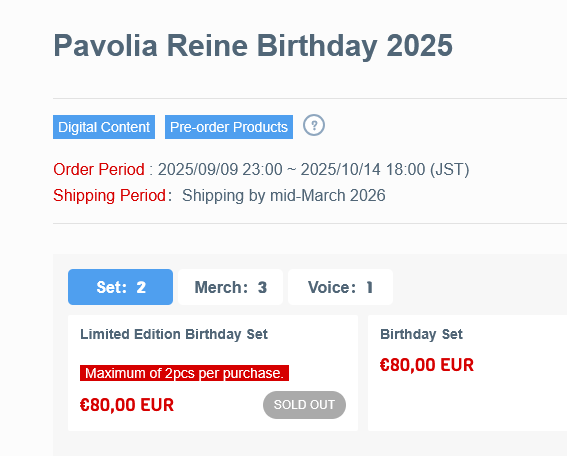Click the Birthday Set €80,00 EUR price
567x456 pixels.
tap(427, 365)
